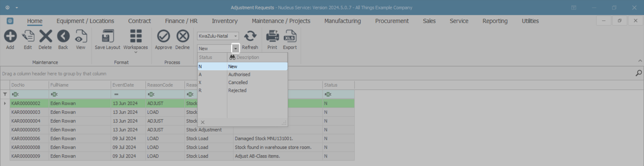Click the Add record icon
Screen dimensions: 644x166
click(10, 36)
